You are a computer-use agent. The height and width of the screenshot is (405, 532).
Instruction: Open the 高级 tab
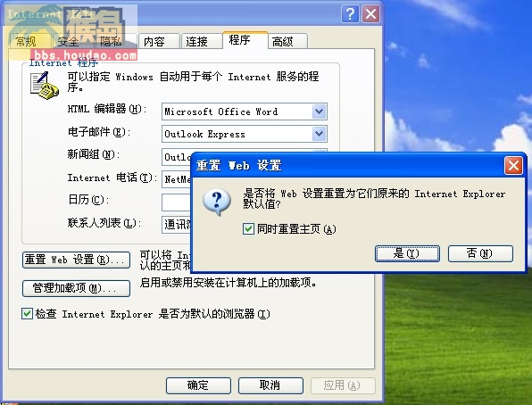[x=287, y=41]
